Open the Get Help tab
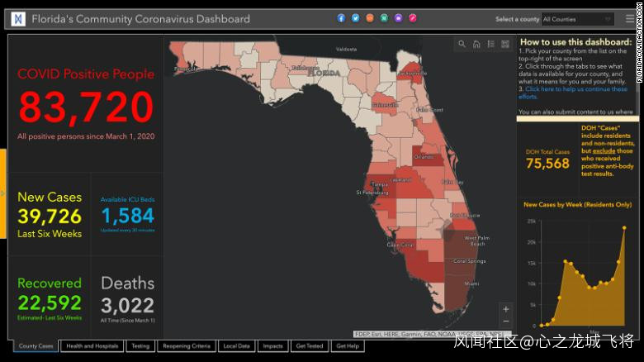This screenshot has height=362, width=644. tap(348, 346)
